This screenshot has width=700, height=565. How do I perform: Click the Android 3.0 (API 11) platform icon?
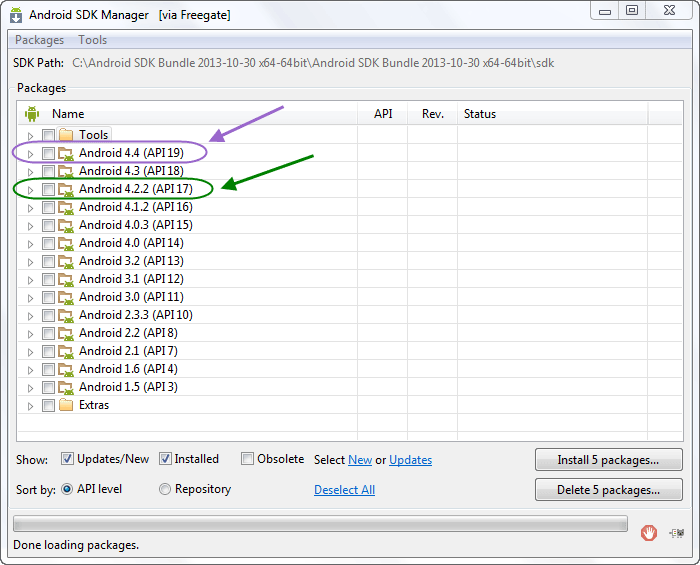66,298
